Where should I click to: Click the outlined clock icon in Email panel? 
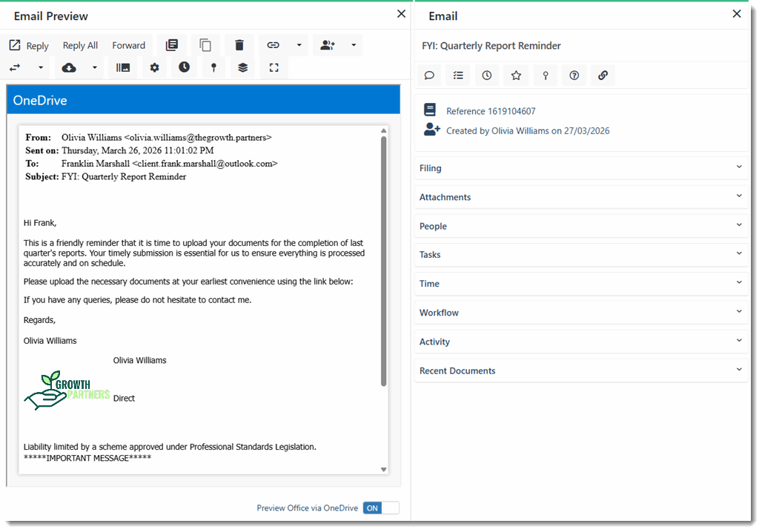[x=487, y=76]
